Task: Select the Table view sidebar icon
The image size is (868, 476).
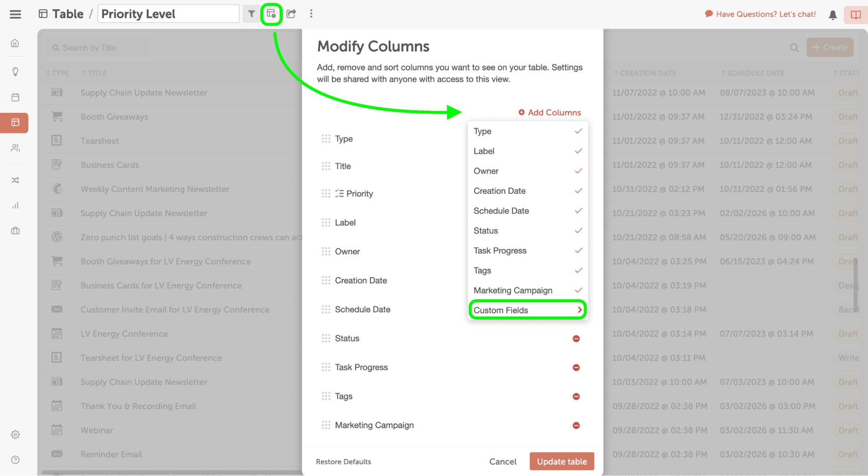Action: (15, 123)
